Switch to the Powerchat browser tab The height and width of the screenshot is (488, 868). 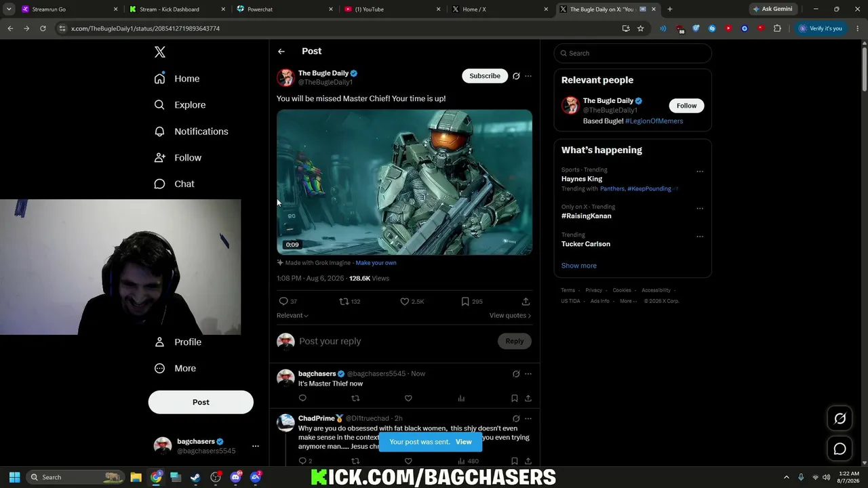[285, 9]
